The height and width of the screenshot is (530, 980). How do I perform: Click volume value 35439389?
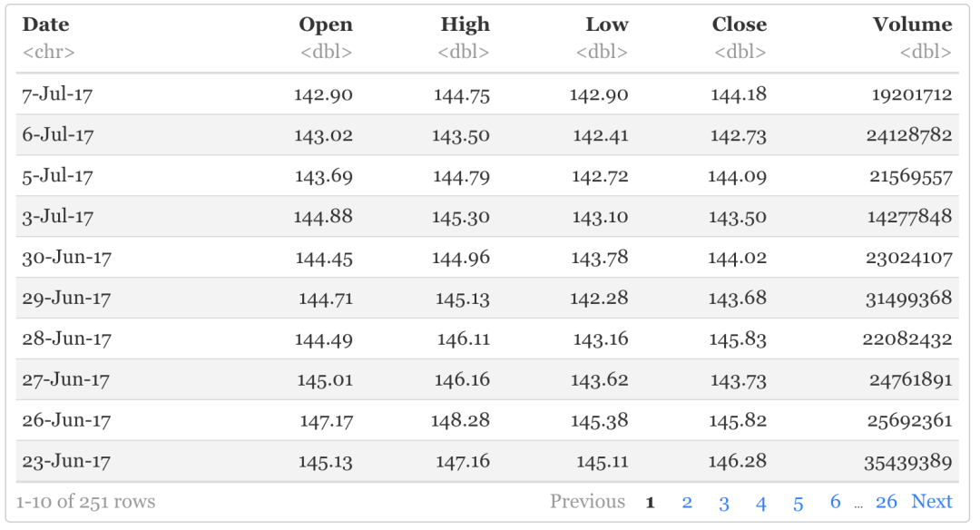point(908,462)
